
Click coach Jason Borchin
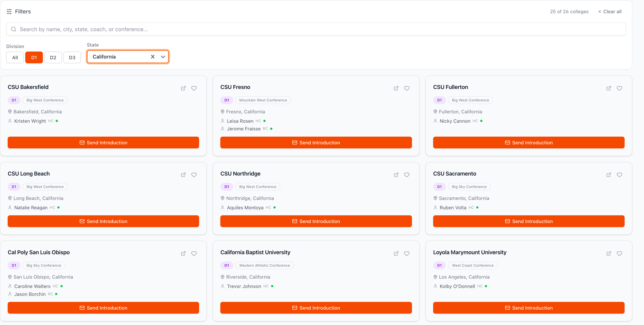tap(30, 294)
